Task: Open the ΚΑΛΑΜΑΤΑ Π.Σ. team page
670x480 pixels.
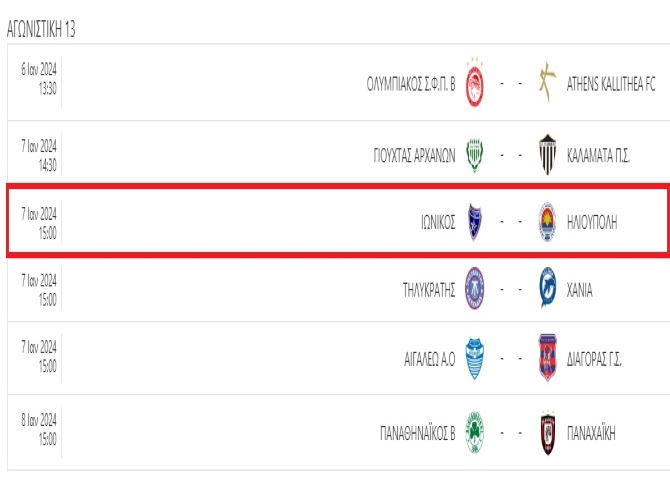Action: coord(598,156)
